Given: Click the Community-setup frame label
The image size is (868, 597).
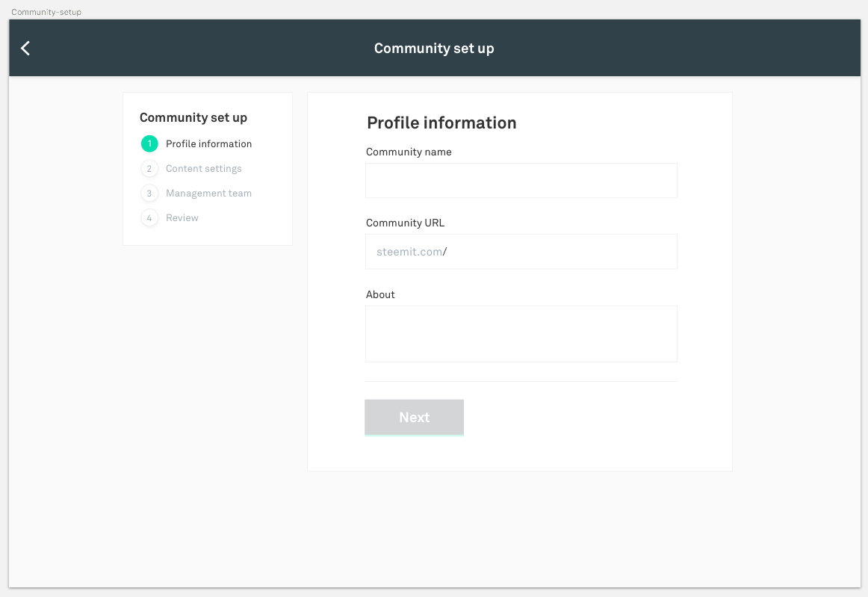Looking at the screenshot, I should pos(46,12).
